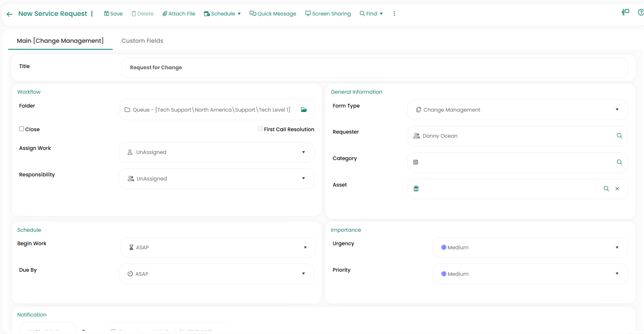The height and width of the screenshot is (334, 644).
Task: Expand the Urgency Medium dropdown
Action: click(x=530, y=248)
